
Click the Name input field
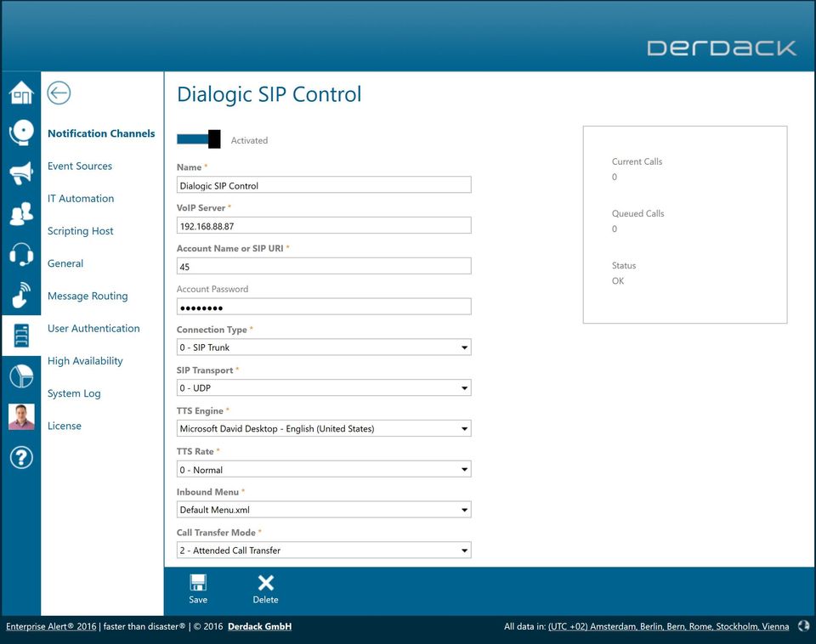pos(324,184)
